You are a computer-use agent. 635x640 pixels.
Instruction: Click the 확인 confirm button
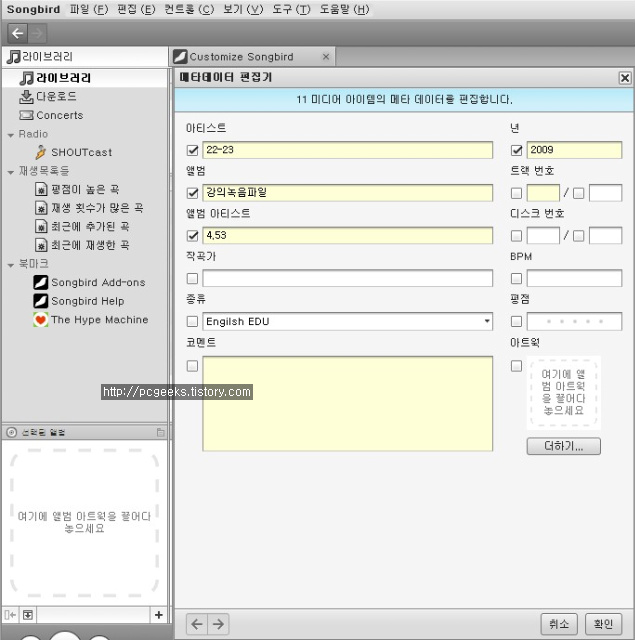pyautogui.click(x=603, y=624)
